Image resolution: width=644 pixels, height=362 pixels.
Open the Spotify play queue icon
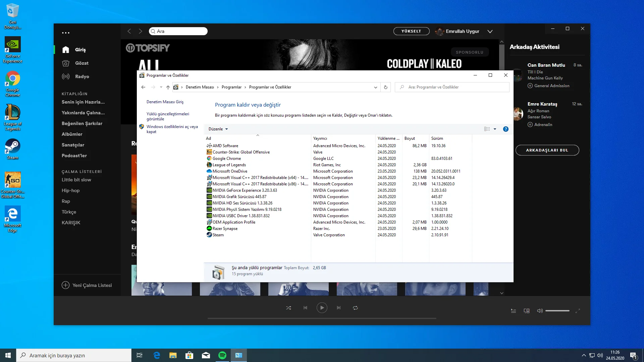tap(513, 311)
